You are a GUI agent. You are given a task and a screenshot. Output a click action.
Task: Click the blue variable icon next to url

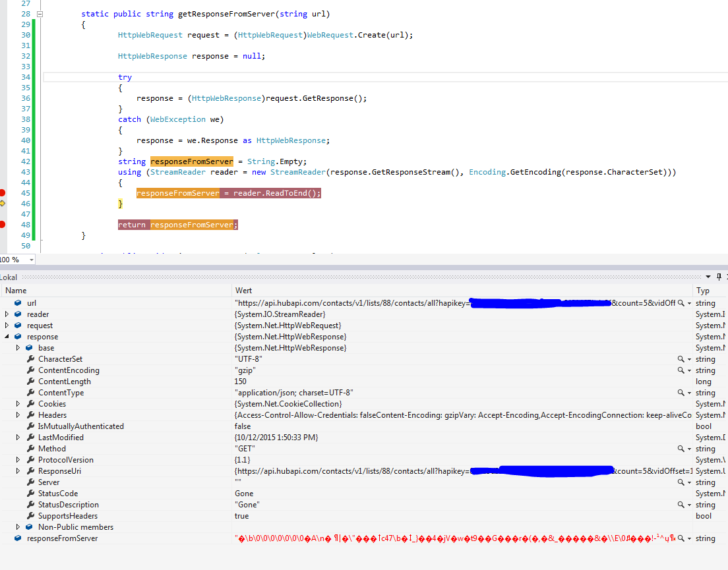click(18, 303)
